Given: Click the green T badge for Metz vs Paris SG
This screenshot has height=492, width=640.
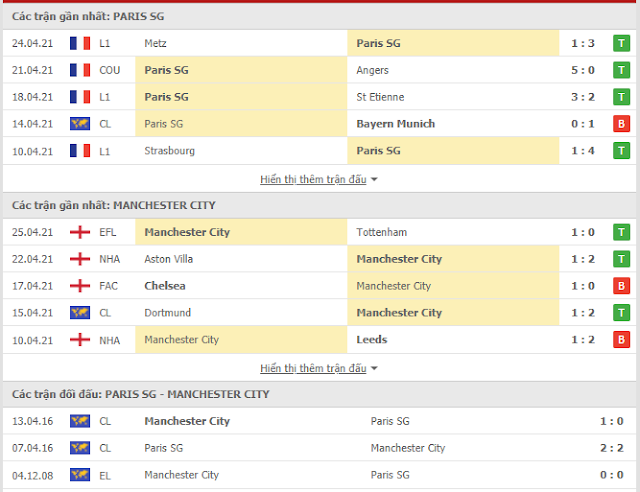Looking at the screenshot, I should point(621,43).
